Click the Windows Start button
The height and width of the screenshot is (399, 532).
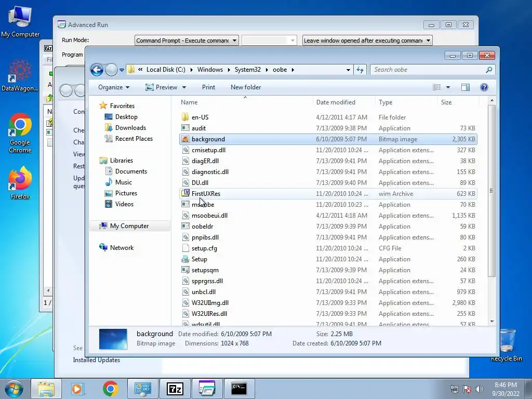click(x=14, y=389)
